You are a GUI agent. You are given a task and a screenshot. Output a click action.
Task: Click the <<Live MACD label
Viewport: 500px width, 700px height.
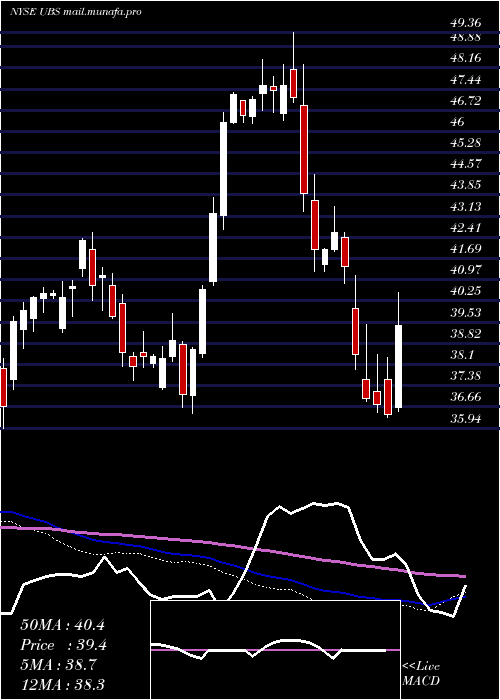tap(421, 674)
